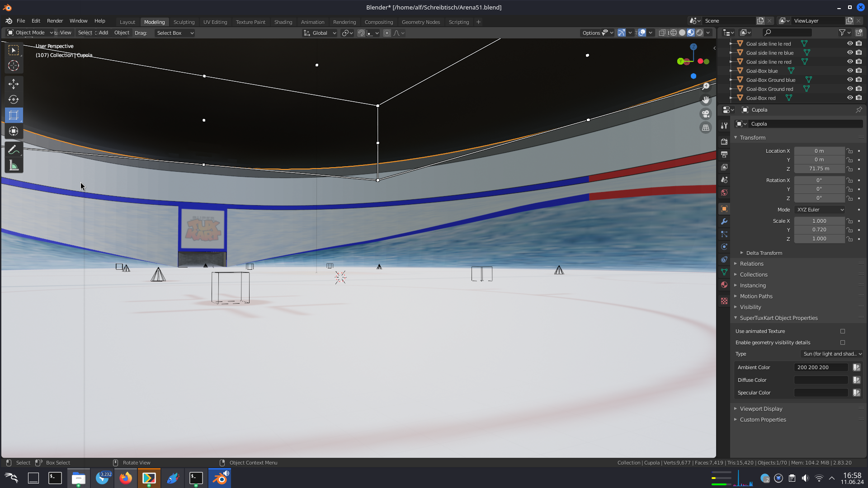This screenshot has width=868, height=488.
Task: Open the Render menu
Action: click(x=55, y=21)
